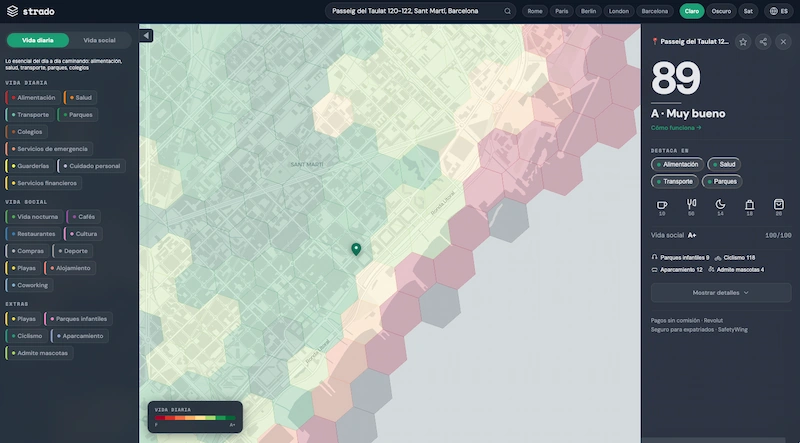Share this location via share icon
800x443 pixels.
point(763,42)
